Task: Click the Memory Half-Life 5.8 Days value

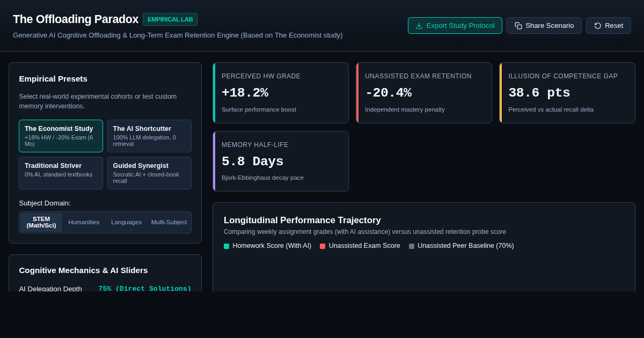Action: click(252, 161)
